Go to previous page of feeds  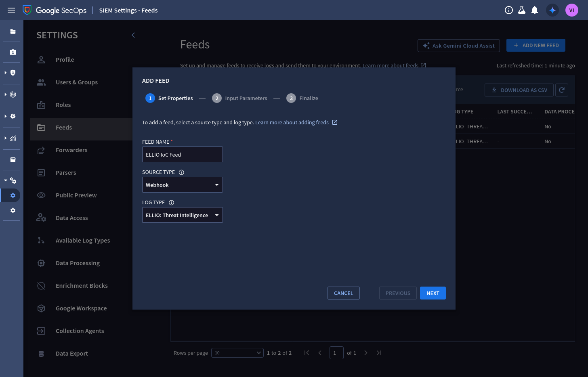click(x=320, y=353)
